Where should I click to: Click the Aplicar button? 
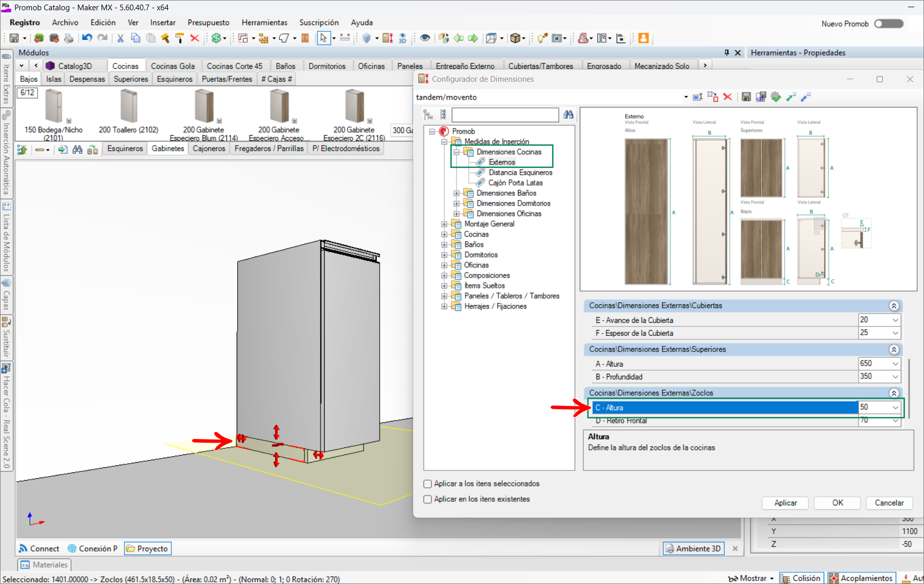tap(785, 503)
